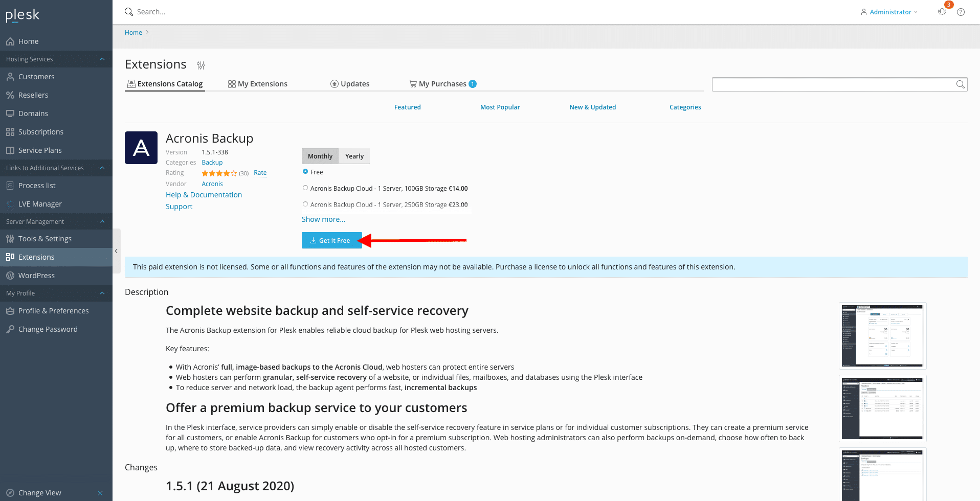Close the Change View option
The width and height of the screenshot is (980, 501).
pos(100,493)
